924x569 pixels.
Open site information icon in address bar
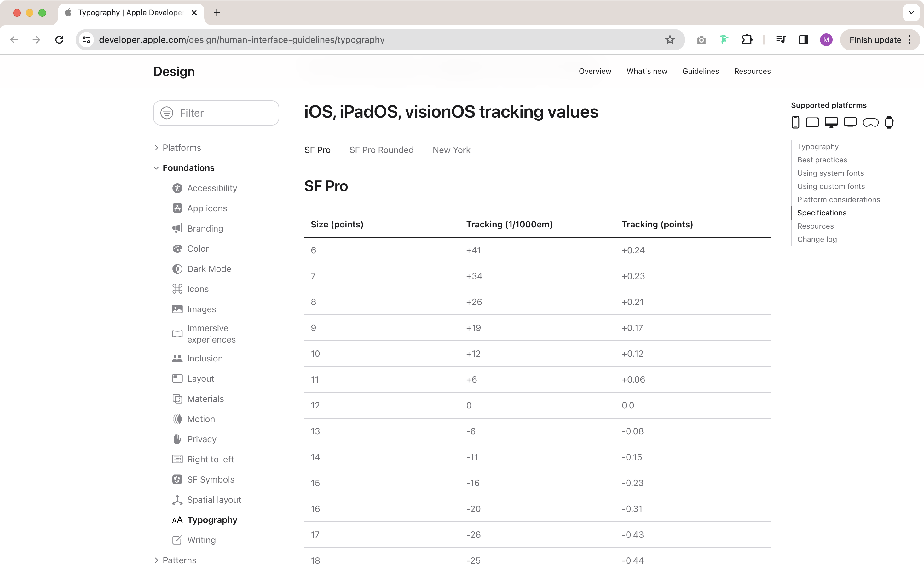(86, 40)
